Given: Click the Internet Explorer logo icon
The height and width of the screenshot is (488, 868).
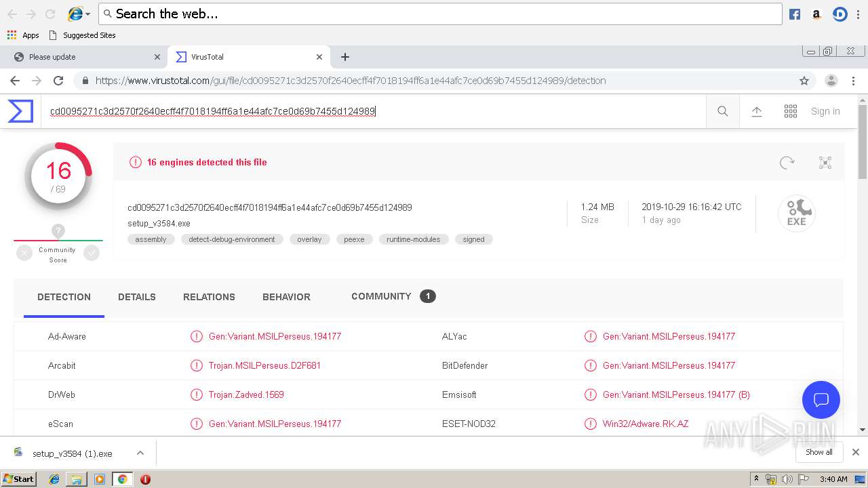Looking at the screenshot, I should pos(75,14).
